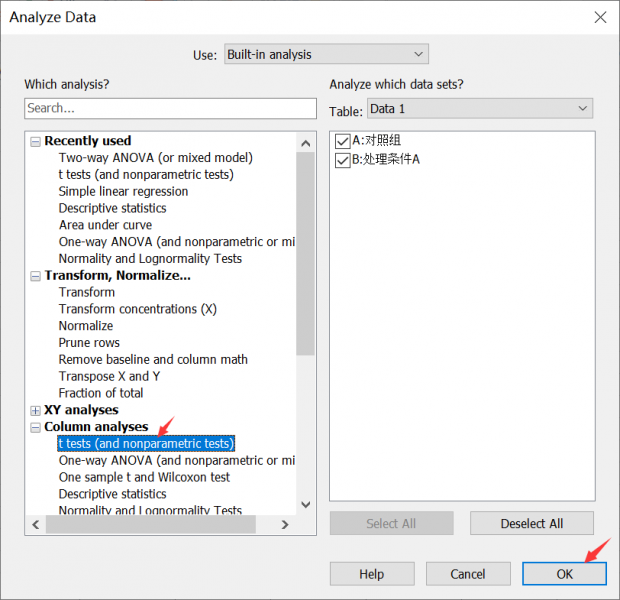Close the Analyze Data dialog
This screenshot has height=600, width=620.
pos(600,17)
